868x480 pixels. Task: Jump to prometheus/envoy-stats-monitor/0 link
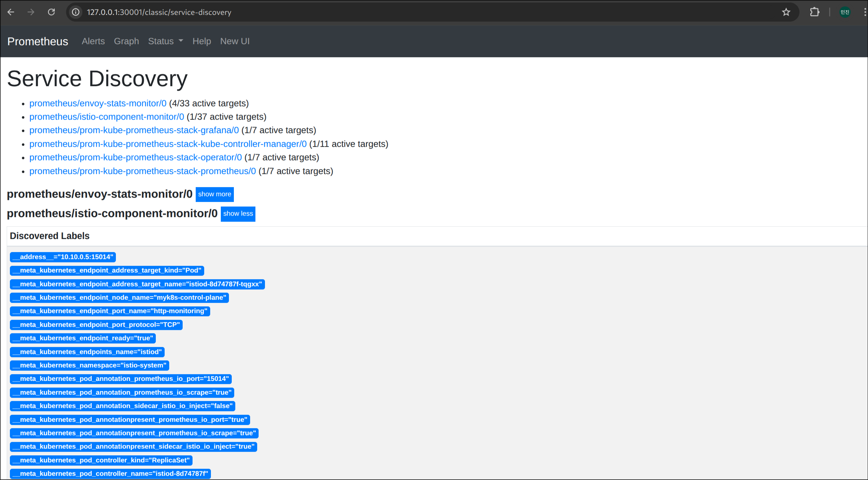click(x=98, y=103)
